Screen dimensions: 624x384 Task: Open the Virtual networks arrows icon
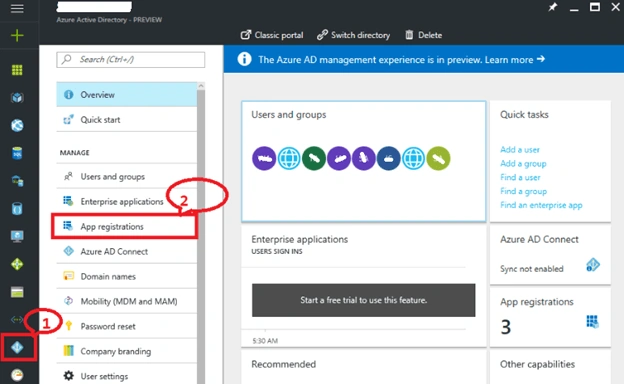tap(17, 319)
